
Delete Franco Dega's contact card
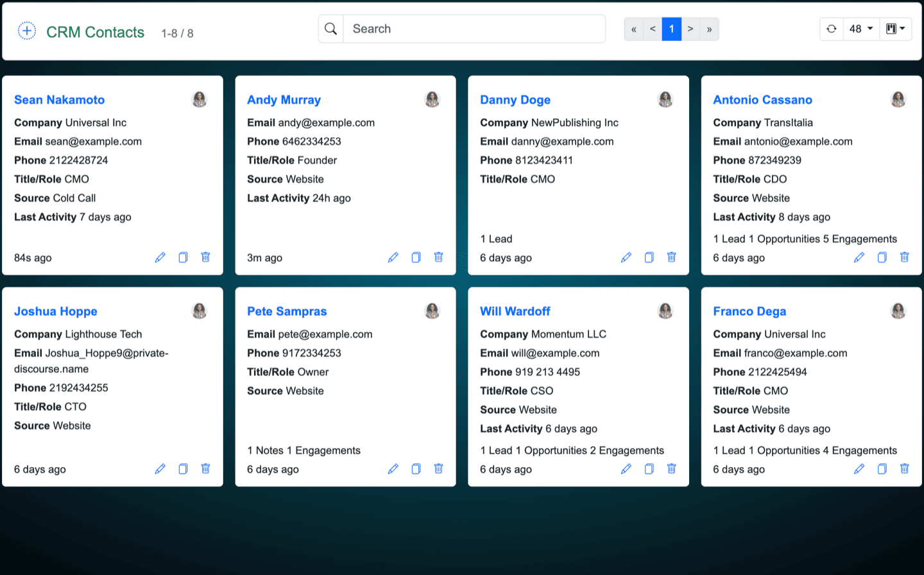904,469
